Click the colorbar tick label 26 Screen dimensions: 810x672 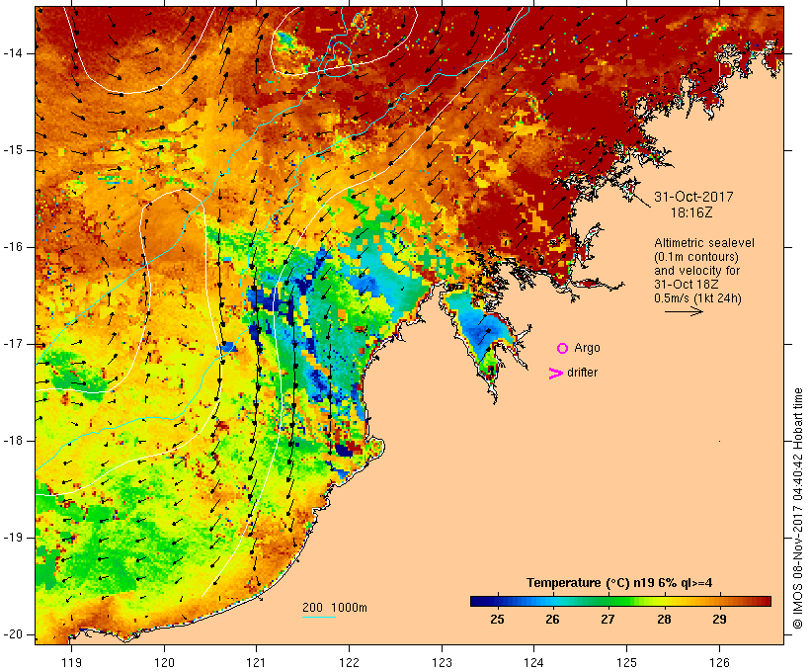[553, 620]
